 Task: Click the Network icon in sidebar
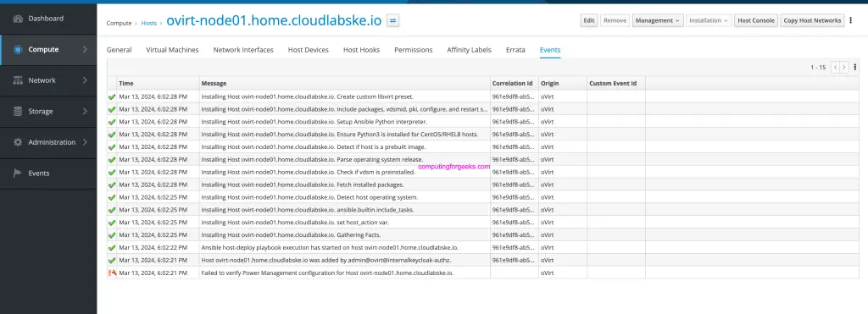coord(17,80)
